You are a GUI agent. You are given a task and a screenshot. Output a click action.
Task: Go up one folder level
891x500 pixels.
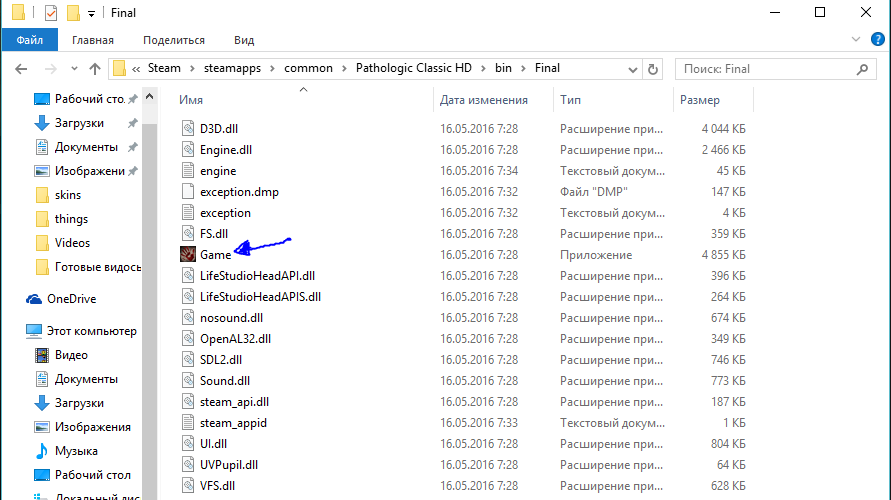pos(95,69)
